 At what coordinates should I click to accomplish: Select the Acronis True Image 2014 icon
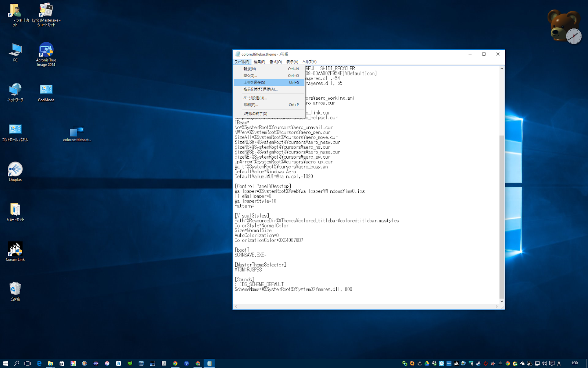46,54
